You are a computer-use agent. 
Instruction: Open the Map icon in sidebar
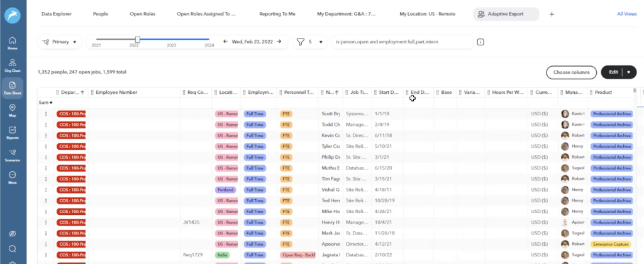click(13, 111)
